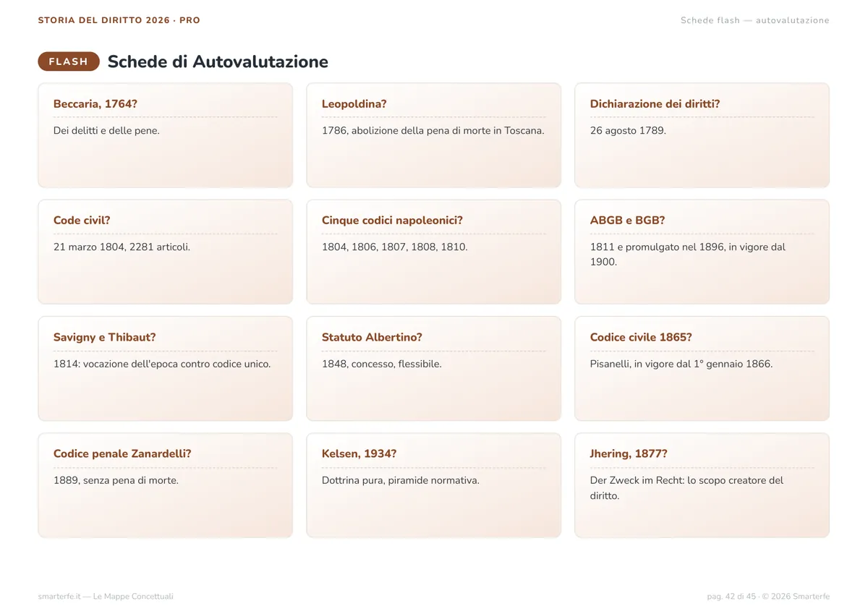Click the FLASH badge beside the title

[69, 61]
